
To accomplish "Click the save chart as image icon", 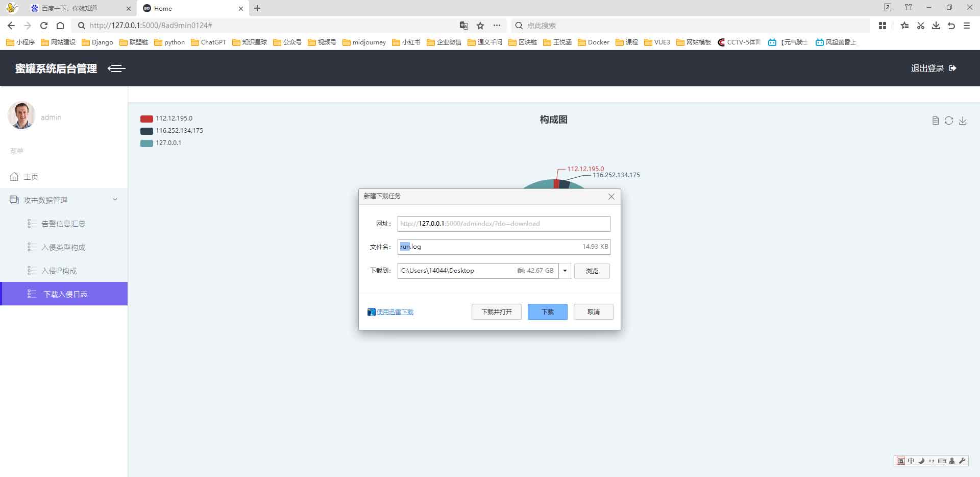I will (963, 121).
